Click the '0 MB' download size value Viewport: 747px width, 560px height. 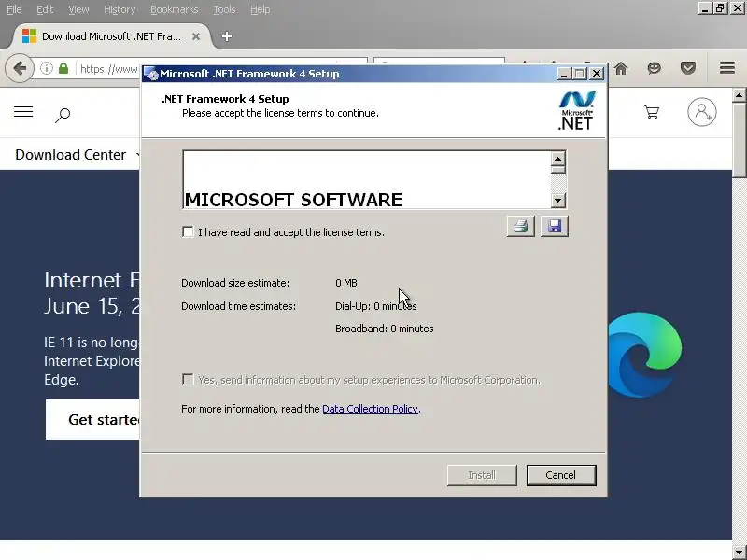(x=346, y=283)
